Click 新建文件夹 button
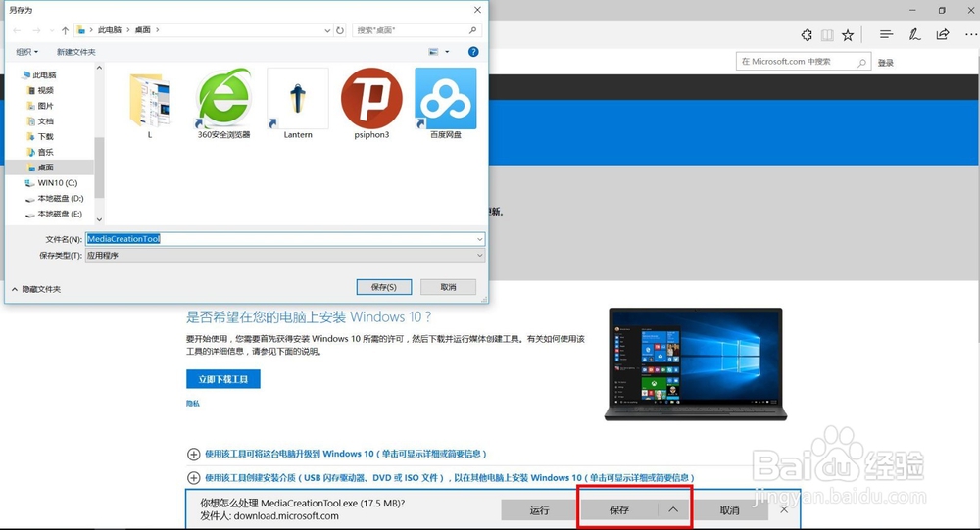This screenshot has height=530, width=980. [x=76, y=52]
